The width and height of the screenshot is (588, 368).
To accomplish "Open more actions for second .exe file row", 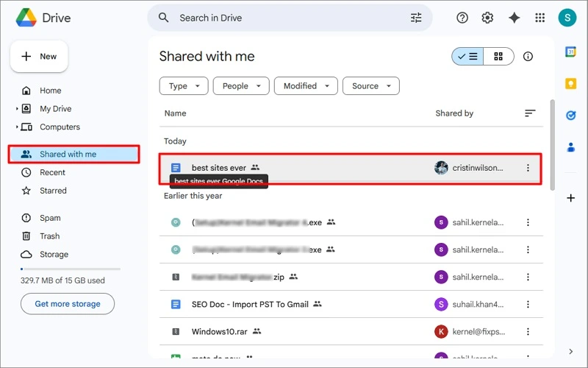I will [x=528, y=250].
